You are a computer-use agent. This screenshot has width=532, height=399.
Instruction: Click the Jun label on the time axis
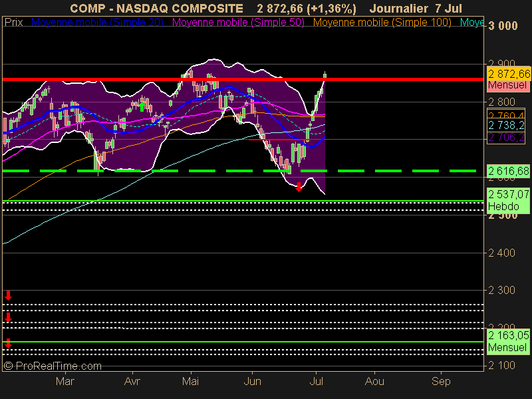click(x=253, y=381)
